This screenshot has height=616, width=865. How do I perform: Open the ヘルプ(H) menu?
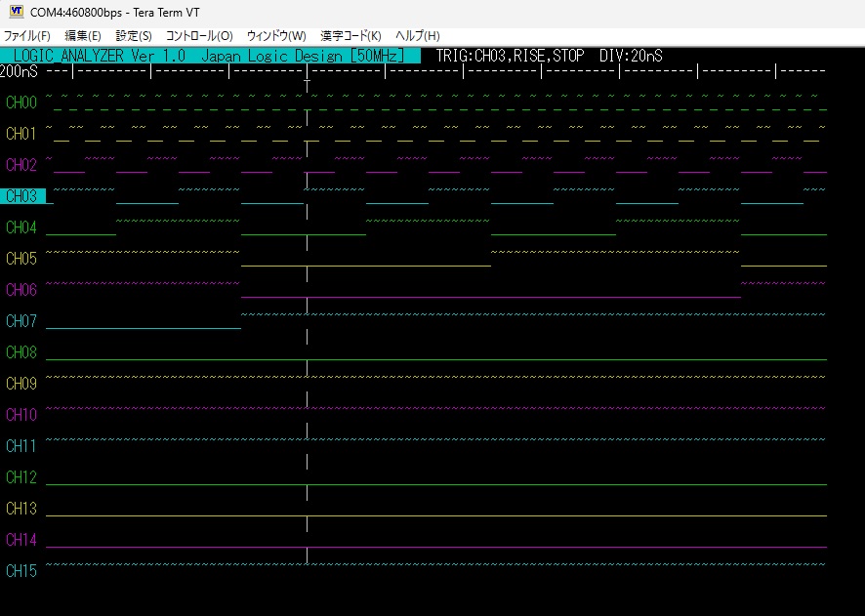click(x=417, y=35)
